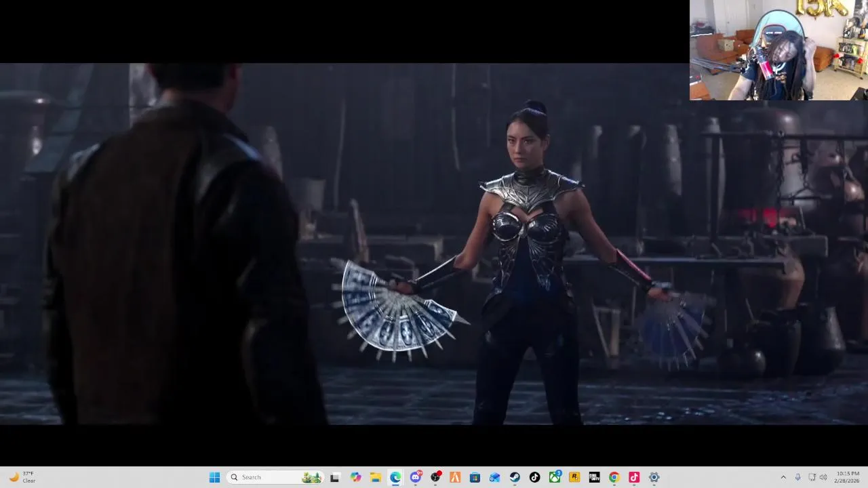
Task: Open the weather widget showing 37°F
Action: click(x=21, y=477)
